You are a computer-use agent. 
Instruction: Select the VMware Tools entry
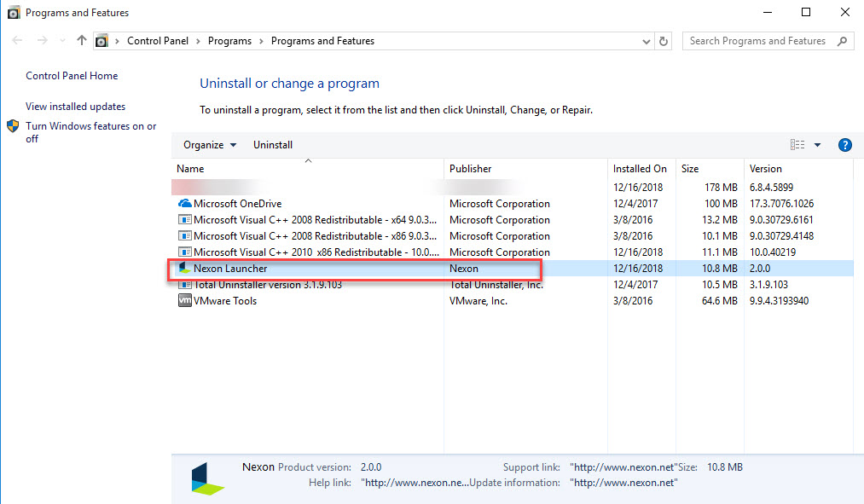225,301
